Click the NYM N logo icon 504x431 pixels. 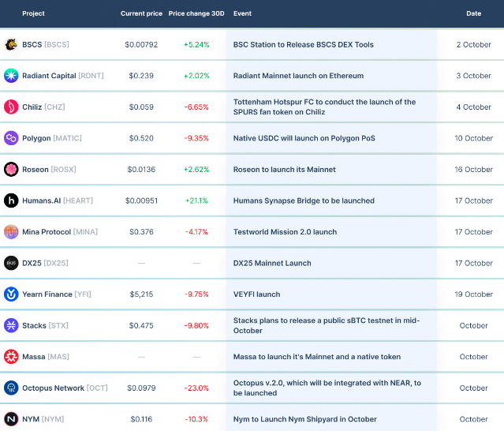point(11,419)
